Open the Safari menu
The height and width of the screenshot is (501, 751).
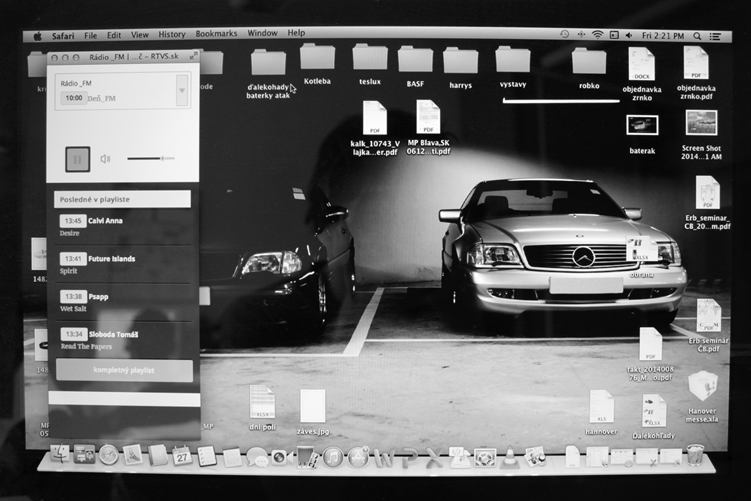pyautogui.click(x=63, y=36)
